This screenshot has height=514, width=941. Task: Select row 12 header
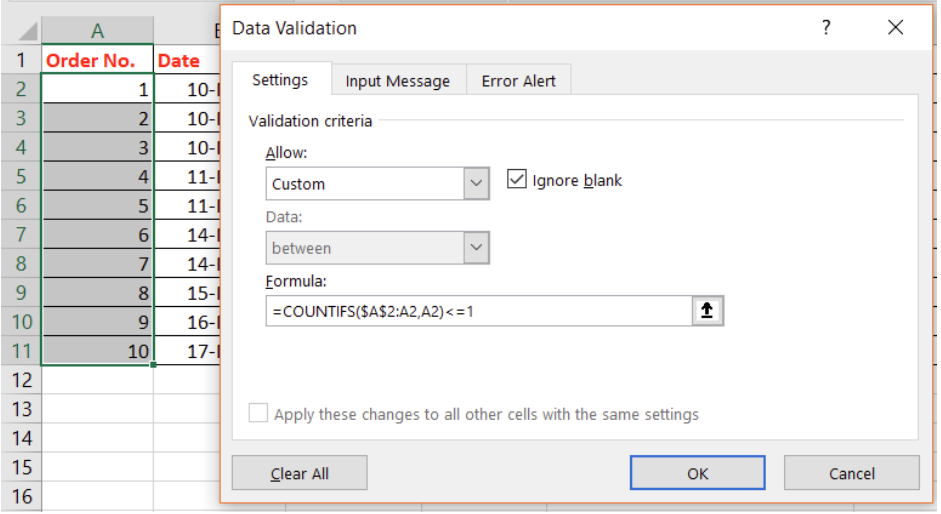(22, 380)
